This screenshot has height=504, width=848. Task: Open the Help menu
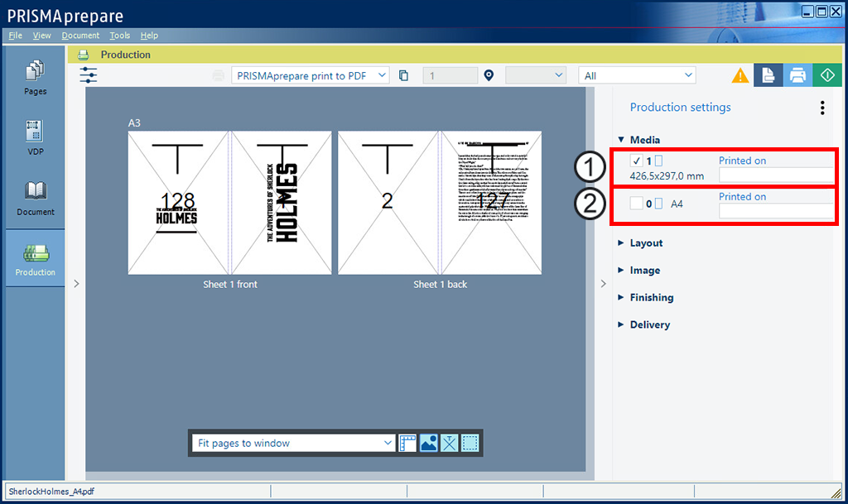coord(149,36)
